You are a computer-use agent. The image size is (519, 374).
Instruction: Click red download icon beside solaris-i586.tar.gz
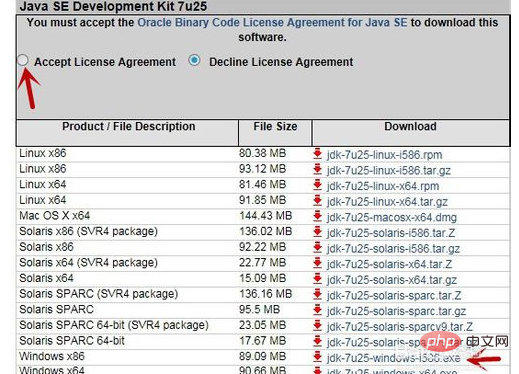coord(317,247)
